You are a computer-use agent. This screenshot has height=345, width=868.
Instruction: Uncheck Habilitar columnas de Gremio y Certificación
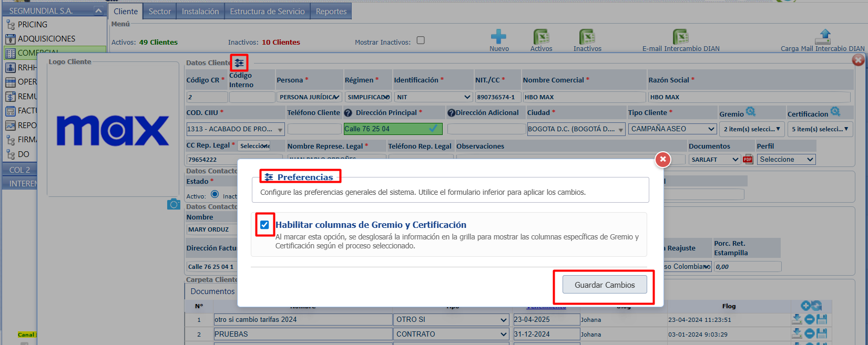click(x=264, y=225)
